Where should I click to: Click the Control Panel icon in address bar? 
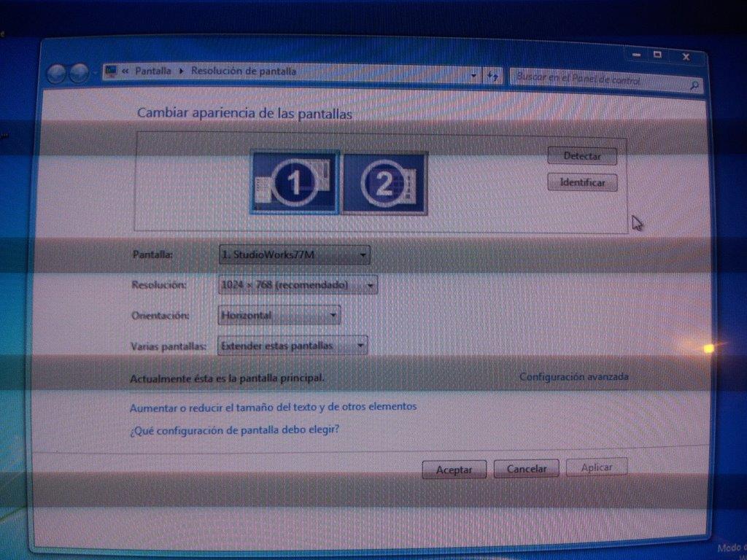pos(111,71)
